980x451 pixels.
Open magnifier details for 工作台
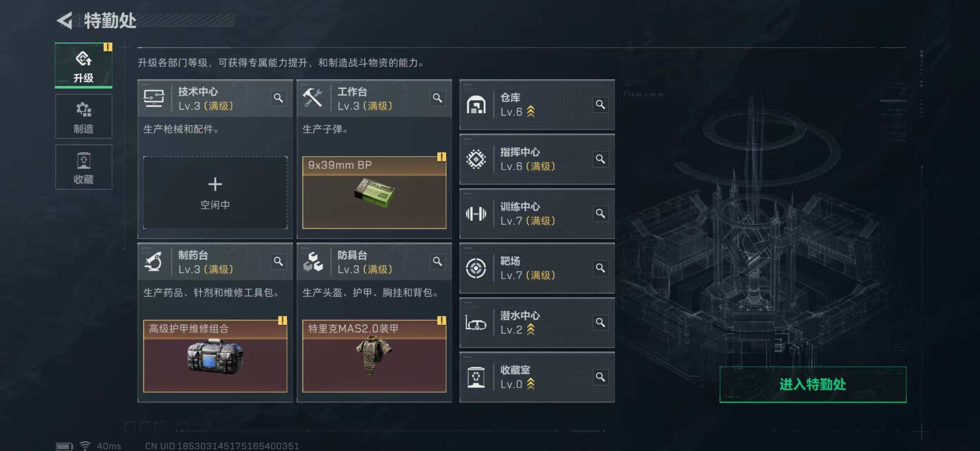coord(438,98)
